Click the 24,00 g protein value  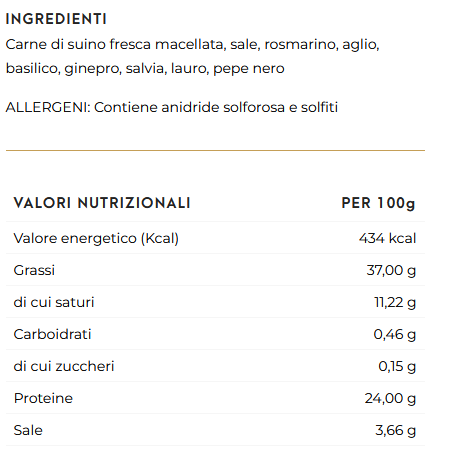[390, 398]
